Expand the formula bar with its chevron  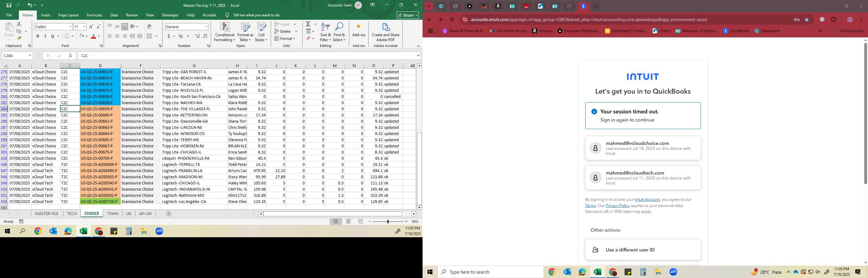pyautogui.click(x=418, y=56)
